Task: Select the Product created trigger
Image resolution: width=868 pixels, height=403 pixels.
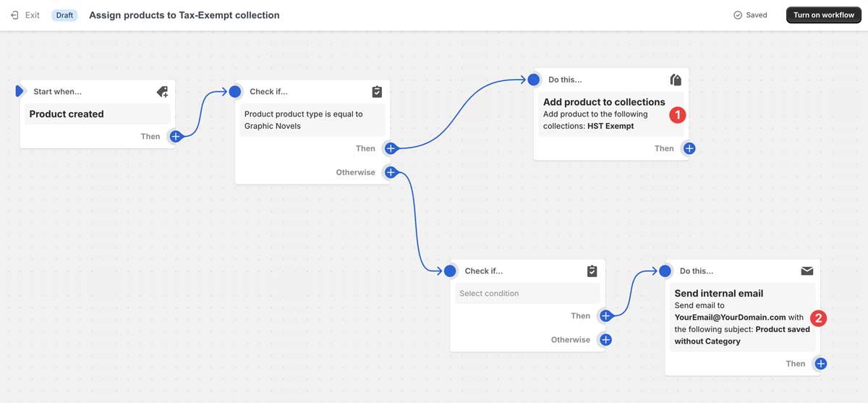Action: click(98, 114)
